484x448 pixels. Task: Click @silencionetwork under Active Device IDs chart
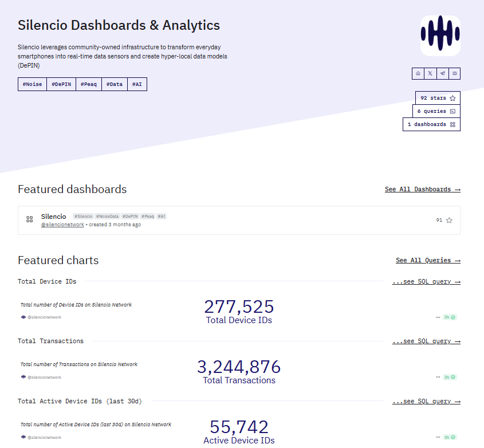44,438
